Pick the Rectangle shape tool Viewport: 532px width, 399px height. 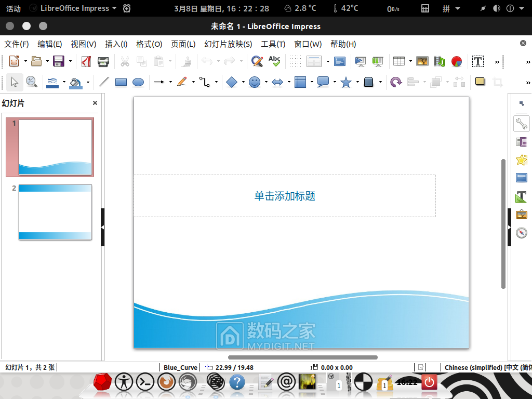(121, 82)
